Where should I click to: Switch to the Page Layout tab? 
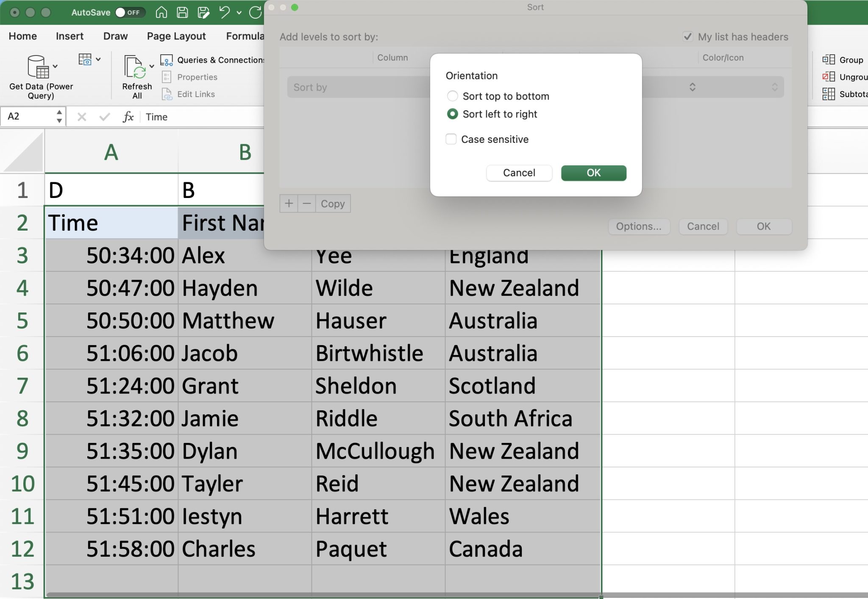click(x=176, y=36)
